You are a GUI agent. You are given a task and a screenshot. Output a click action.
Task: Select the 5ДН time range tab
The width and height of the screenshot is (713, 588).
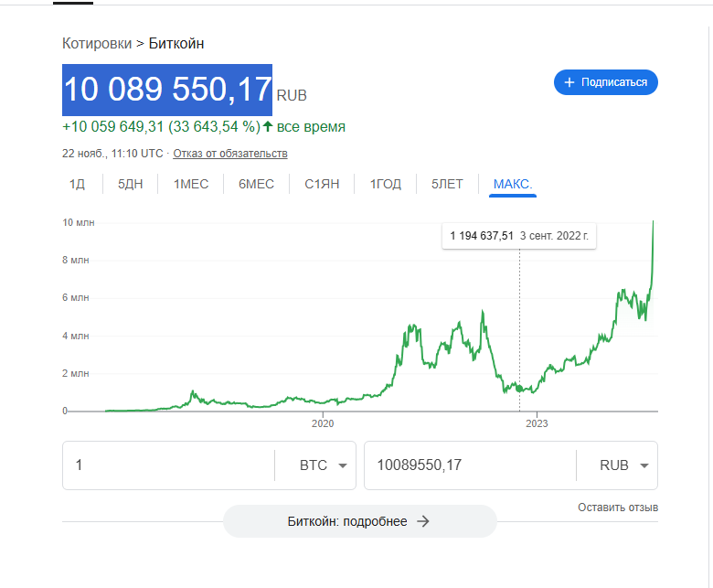(x=131, y=184)
